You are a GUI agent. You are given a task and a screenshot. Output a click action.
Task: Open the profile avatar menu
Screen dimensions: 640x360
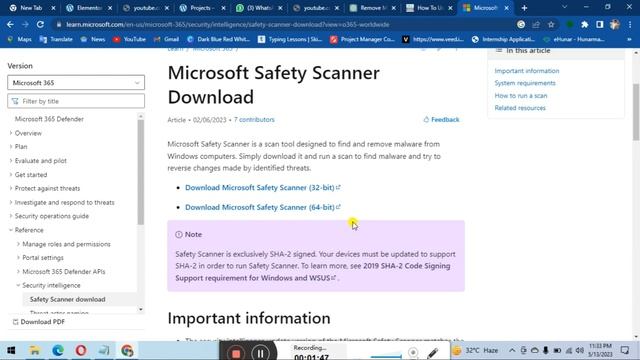pos(615,24)
